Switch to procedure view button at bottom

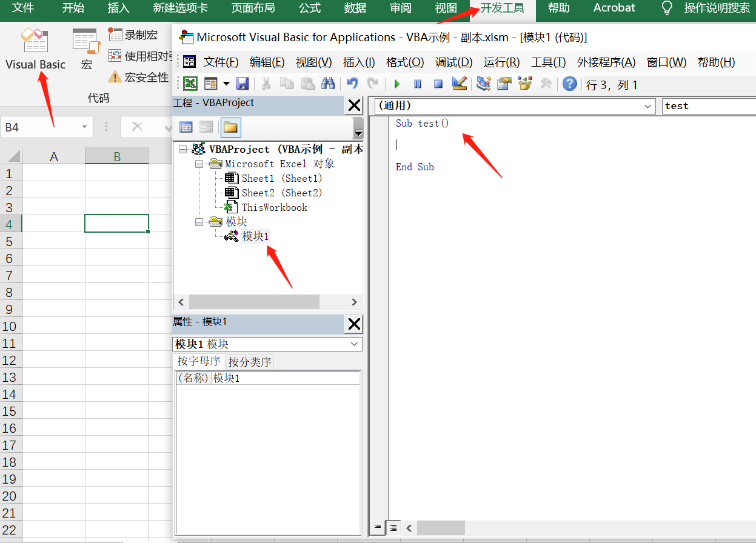378,527
